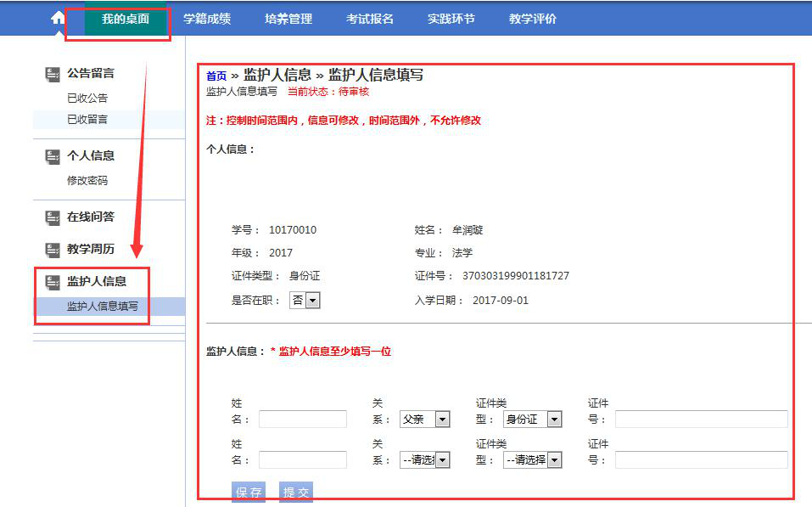Screen dimensions: 812x507
Task: Open the 是否在职 dropdown
Action: point(306,300)
